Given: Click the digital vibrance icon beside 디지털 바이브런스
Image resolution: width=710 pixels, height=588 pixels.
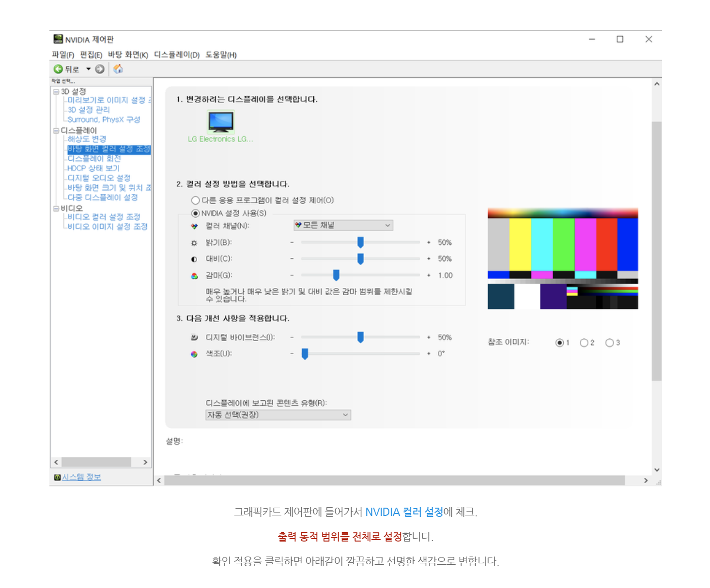Looking at the screenshot, I should pos(194,338).
